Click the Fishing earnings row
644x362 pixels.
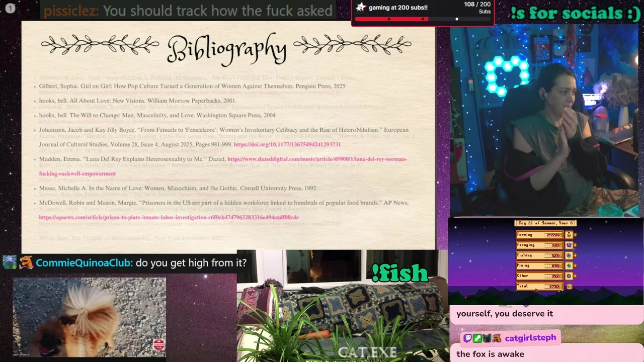(540, 255)
